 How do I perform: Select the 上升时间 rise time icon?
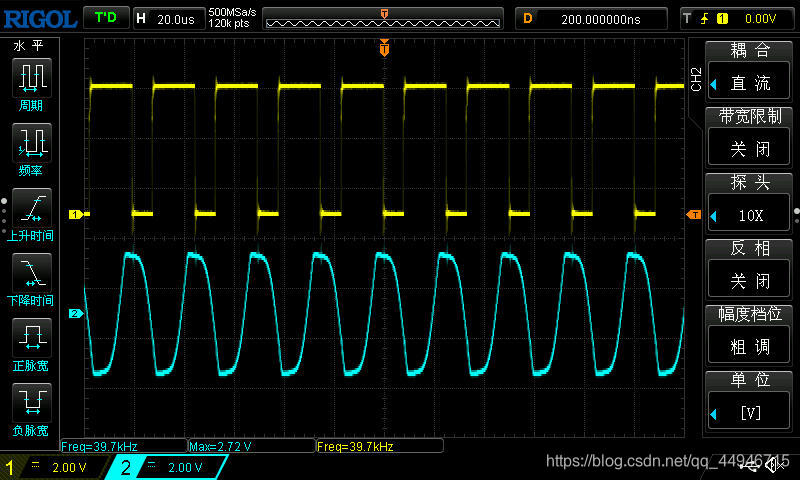(x=31, y=208)
